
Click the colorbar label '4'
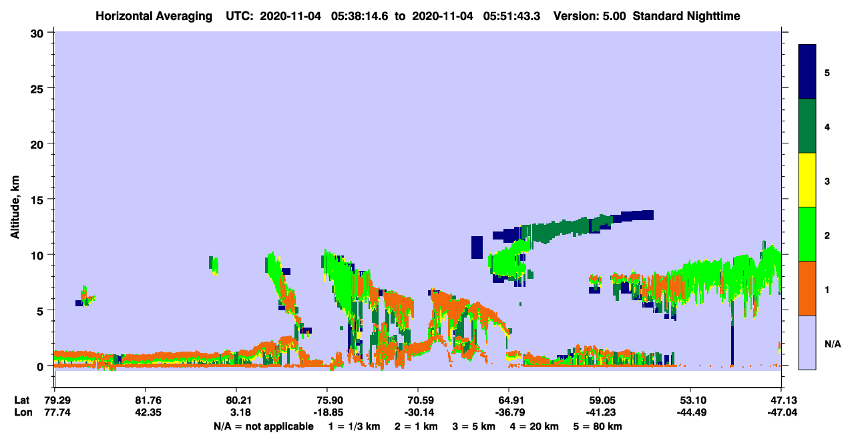click(827, 126)
